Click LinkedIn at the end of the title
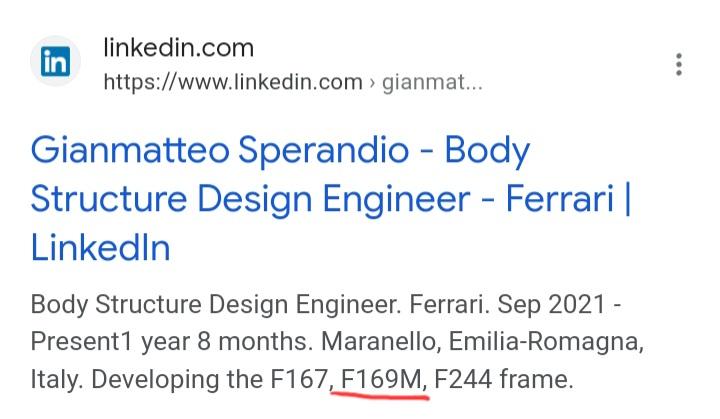720x419 pixels. click(x=100, y=247)
